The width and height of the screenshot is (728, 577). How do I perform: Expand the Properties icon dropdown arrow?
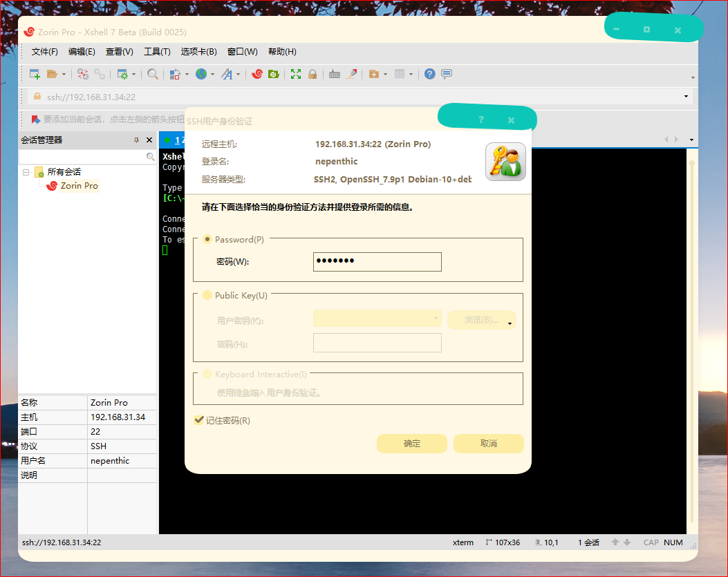(x=133, y=74)
